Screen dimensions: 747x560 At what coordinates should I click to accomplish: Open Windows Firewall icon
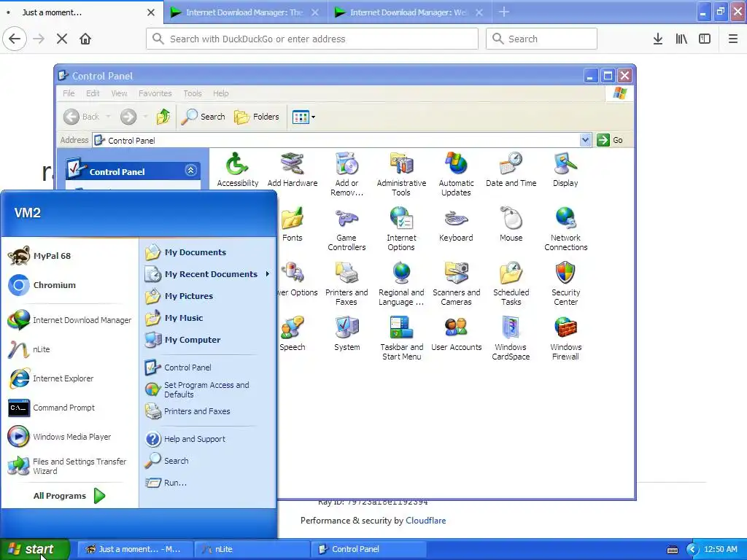[x=565, y=338]
